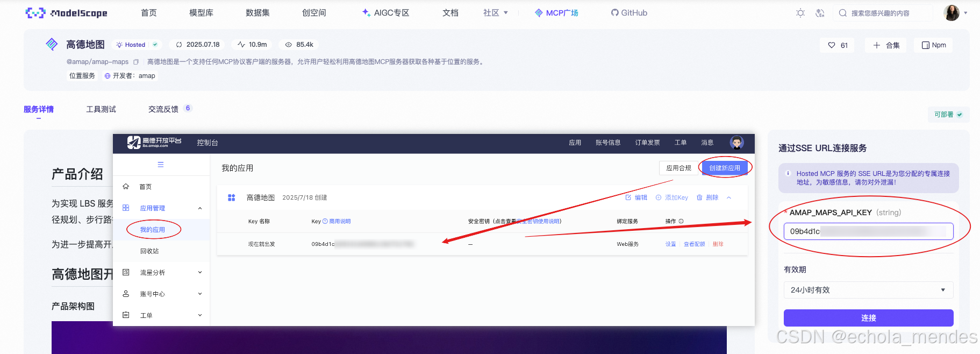
Task: Add the service to a 合集 collection
Action: tap(886, 45)
